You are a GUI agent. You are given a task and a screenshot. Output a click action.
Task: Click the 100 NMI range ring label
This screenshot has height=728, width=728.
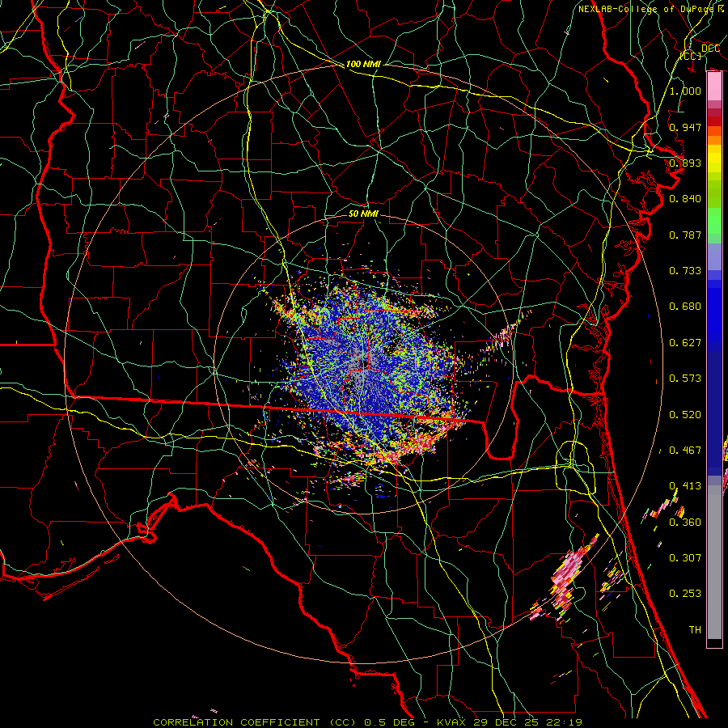pyautogui.click(x=363, y=64)
